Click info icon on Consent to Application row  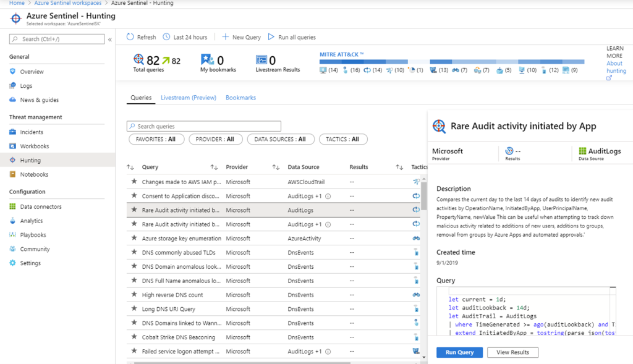[328, 196]
